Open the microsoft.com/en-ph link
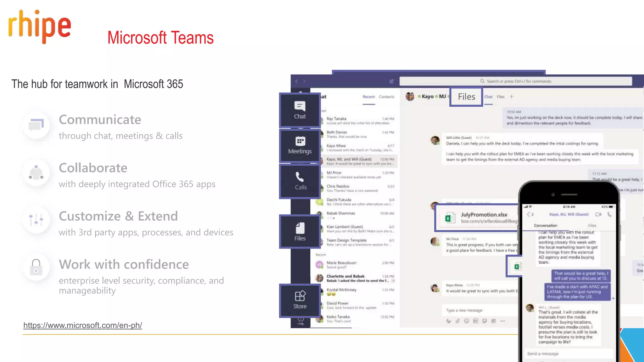 tap(83, 325)
